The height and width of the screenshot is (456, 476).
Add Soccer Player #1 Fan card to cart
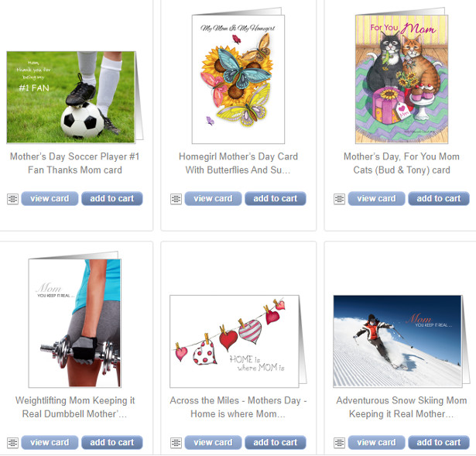point(112,198)
